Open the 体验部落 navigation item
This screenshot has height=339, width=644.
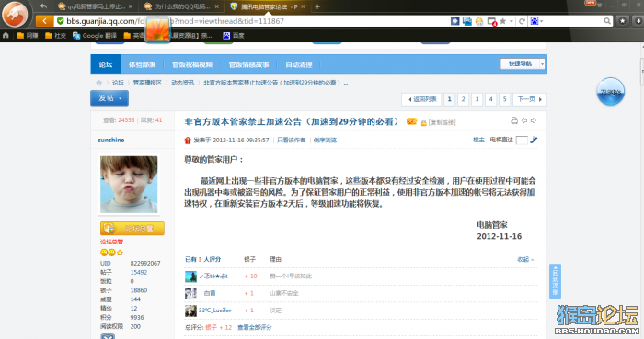[142, 64]
